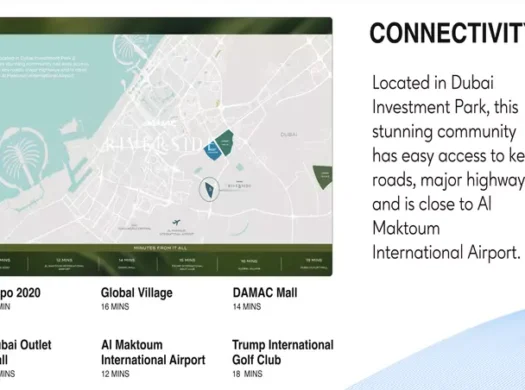
Task: Click the 'Located in Dubai' paragraph text
Action: (x=448, y=167)
